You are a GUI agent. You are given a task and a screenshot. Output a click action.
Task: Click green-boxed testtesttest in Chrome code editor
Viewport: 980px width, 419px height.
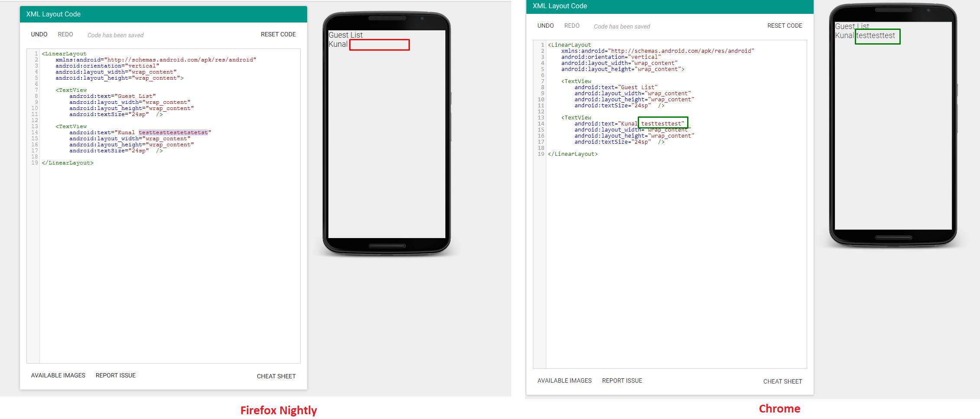(x=662, y=123)
